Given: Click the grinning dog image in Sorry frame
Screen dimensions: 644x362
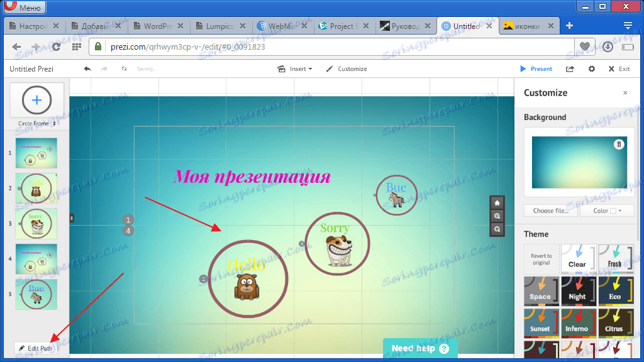Looking at the screenshot, I should [x=339, y=251].
